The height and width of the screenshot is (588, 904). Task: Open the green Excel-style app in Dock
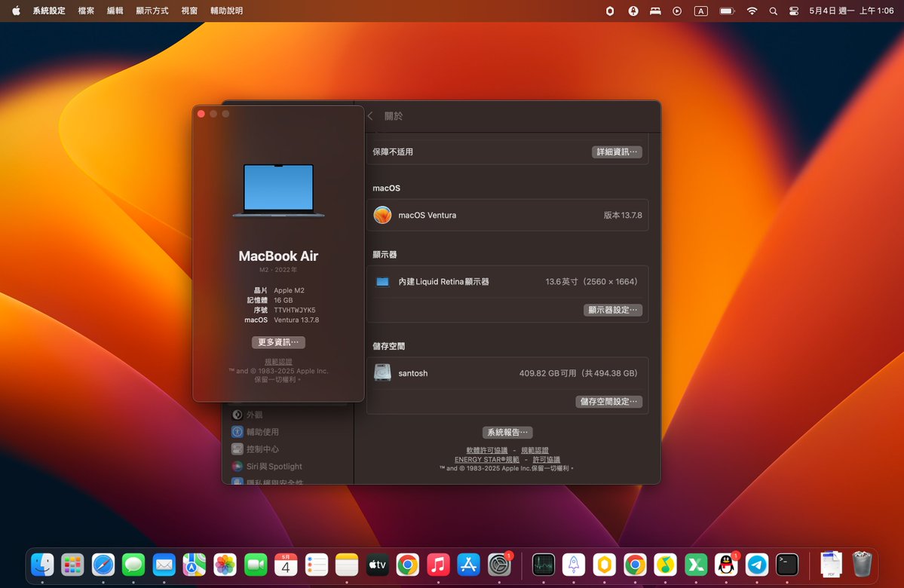(696, 565)
